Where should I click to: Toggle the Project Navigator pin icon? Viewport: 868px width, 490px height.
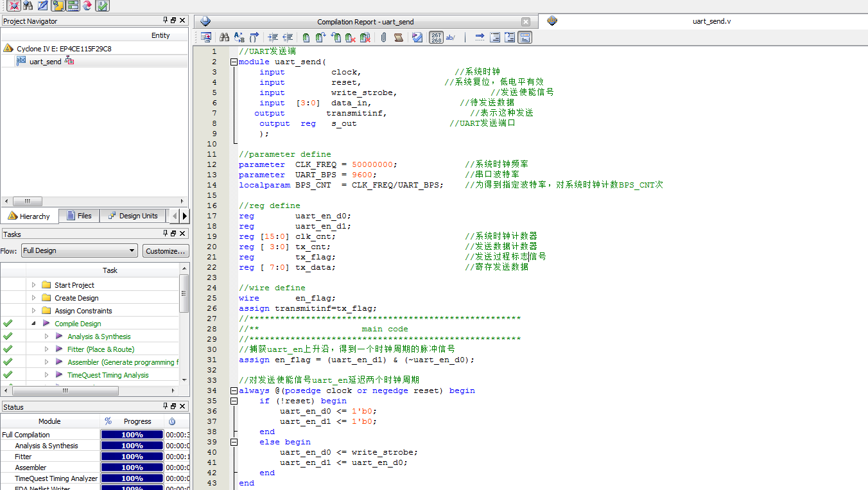[165, 21]
